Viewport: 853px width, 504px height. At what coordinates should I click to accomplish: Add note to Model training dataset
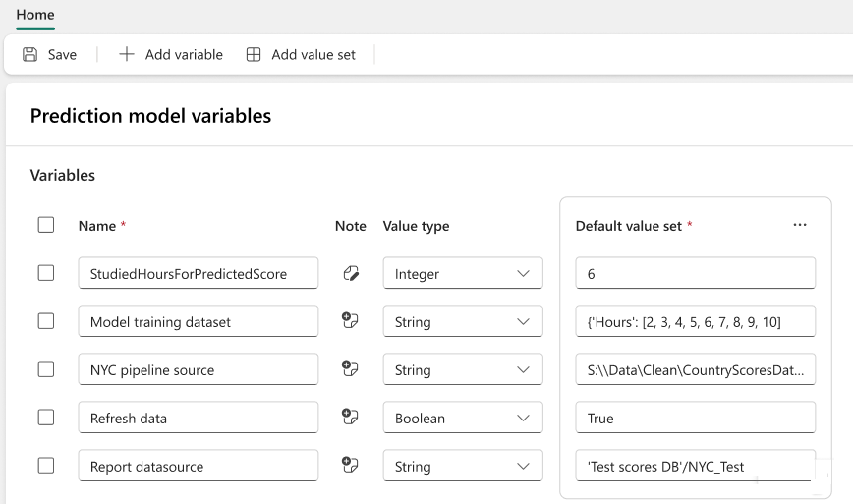pos(350,321)
